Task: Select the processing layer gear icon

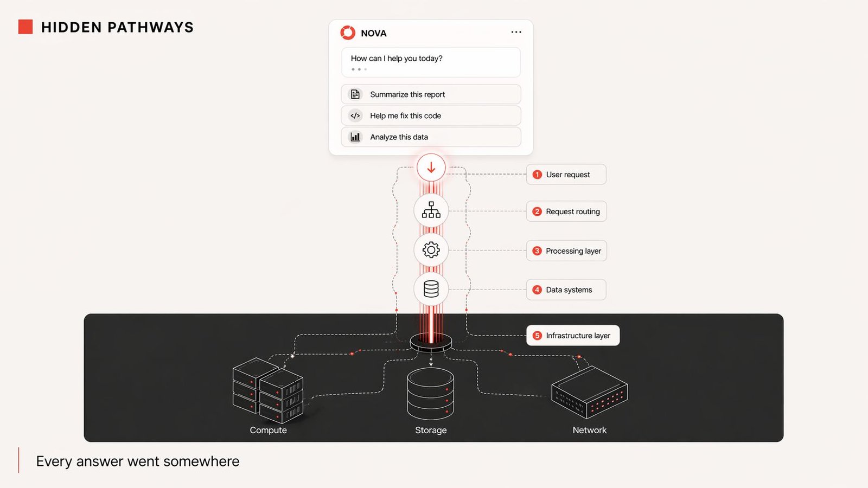Action: point(431,250)
